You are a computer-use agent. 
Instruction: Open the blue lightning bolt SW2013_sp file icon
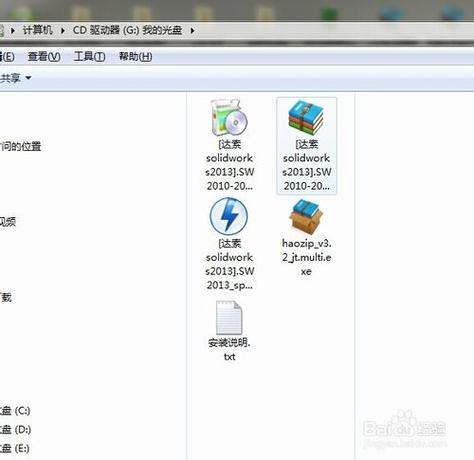tap(229, 216)
